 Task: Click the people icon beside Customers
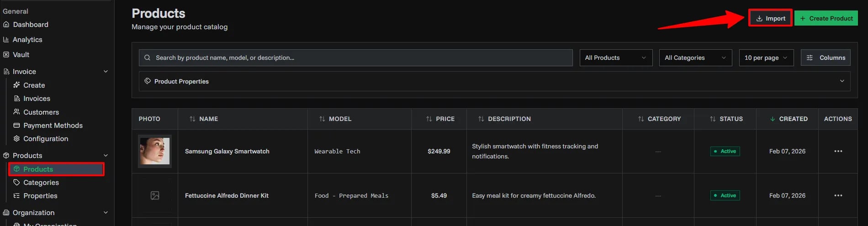pyautogui.click(x=16, y=112)
